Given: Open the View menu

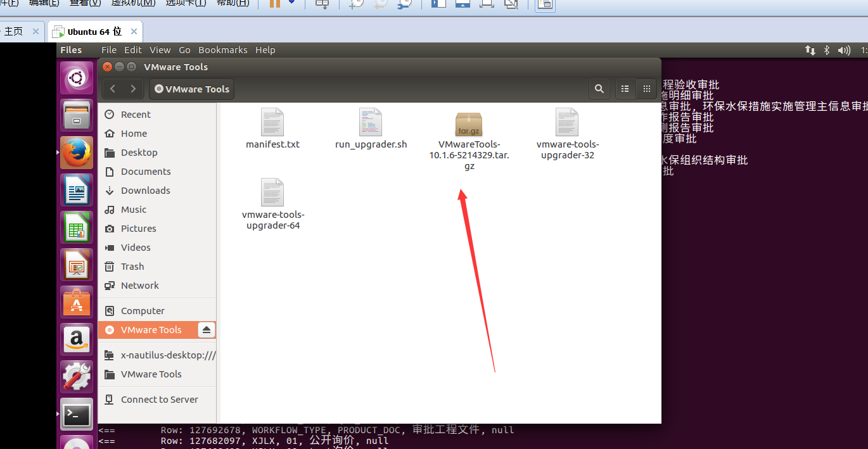Looking at the screenshot, I should point(160,50).
